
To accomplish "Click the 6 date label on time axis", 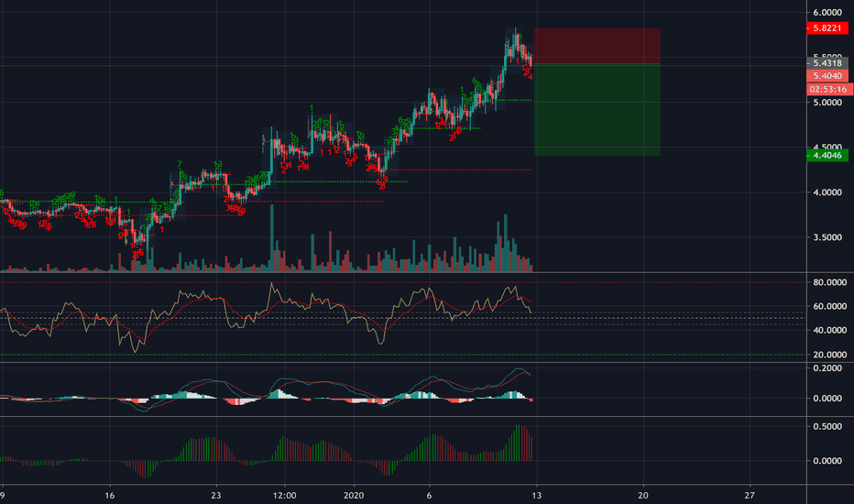I will pyautogui.click(x=429, y=495).
